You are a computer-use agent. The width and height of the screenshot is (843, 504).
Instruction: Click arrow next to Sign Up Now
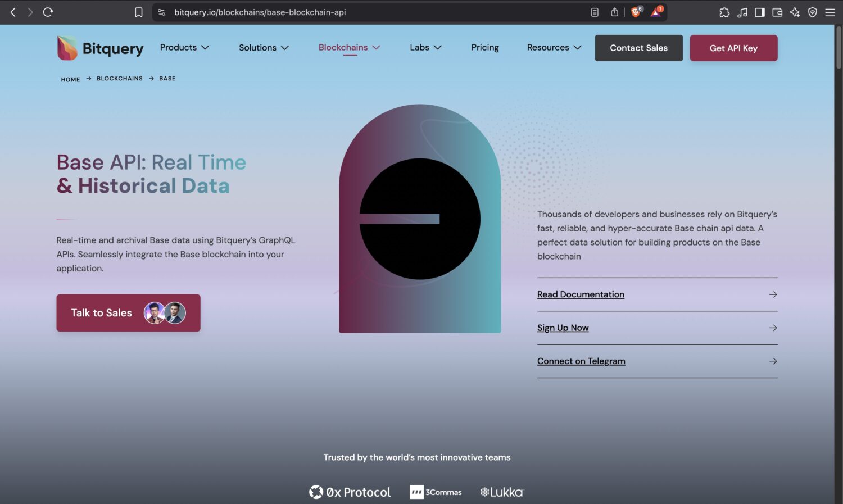click(x=773, y=328)
